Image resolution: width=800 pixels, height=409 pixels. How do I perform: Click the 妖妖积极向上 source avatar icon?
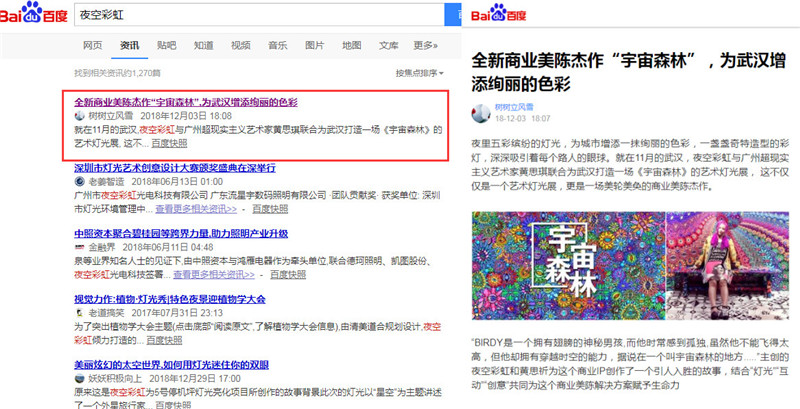(x=79, y=379)
